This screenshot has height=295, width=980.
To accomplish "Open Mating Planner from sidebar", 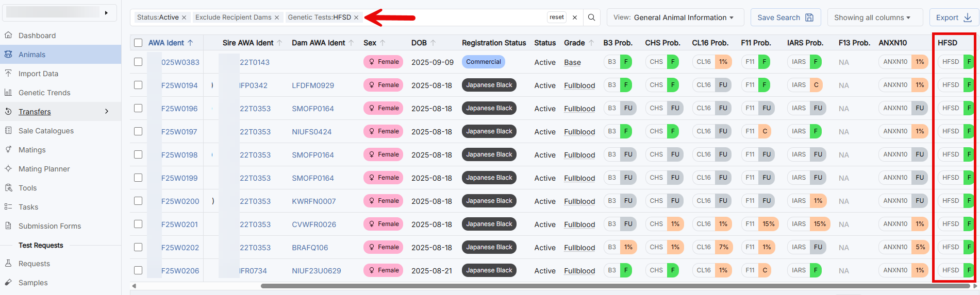I will pyautogui.click(x=44, y=169).
